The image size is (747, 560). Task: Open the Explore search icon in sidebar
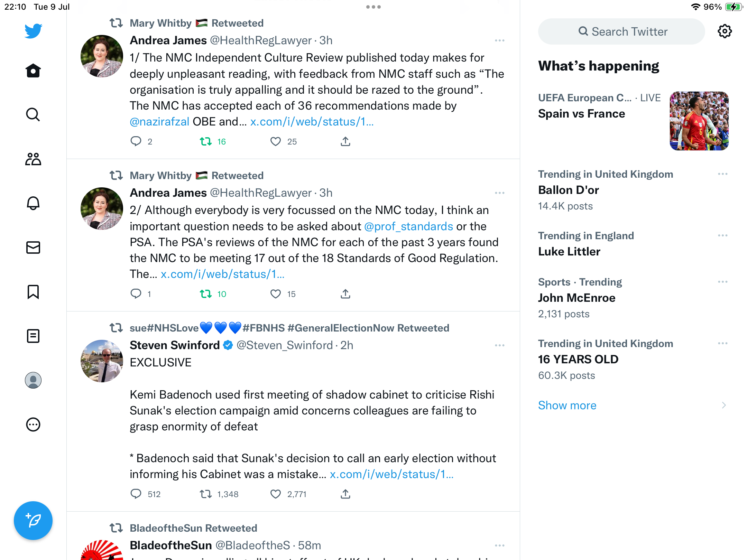pos(33,114)
